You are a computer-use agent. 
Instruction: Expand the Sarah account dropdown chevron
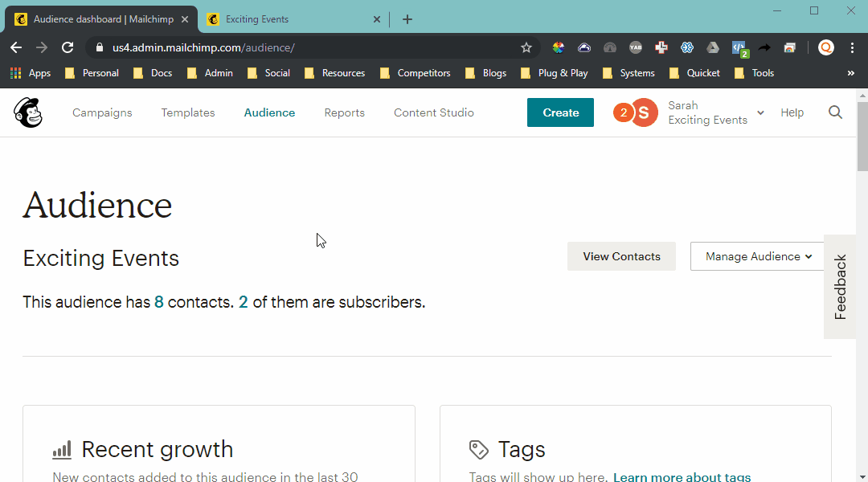[x=760, y=112]
